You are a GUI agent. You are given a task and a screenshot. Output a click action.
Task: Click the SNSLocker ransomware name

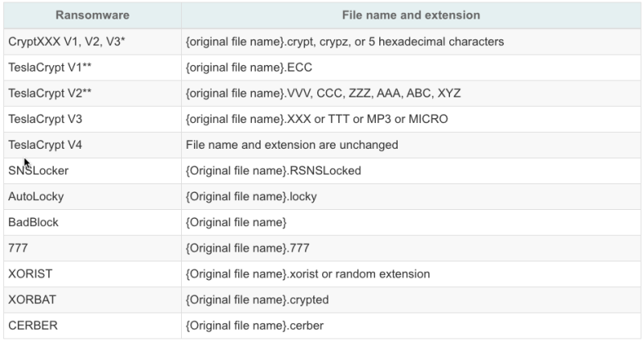(x=38, y=170)
